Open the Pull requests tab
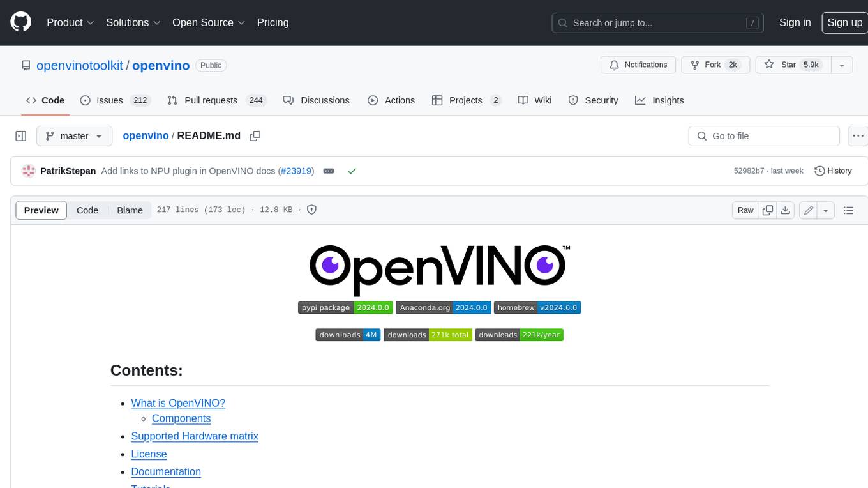The width and height of the screenshot is (868, 488). click(x=216, y=100)
